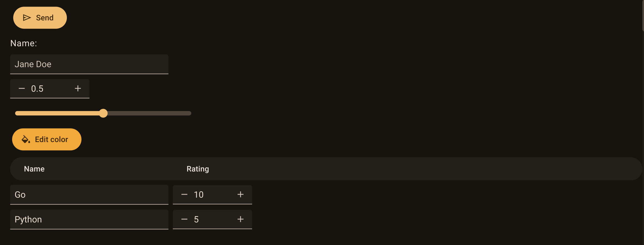The width and height of the screenshot is (644, 245).
Task: Click the paper plane send icon
Action: pos(27,18)
